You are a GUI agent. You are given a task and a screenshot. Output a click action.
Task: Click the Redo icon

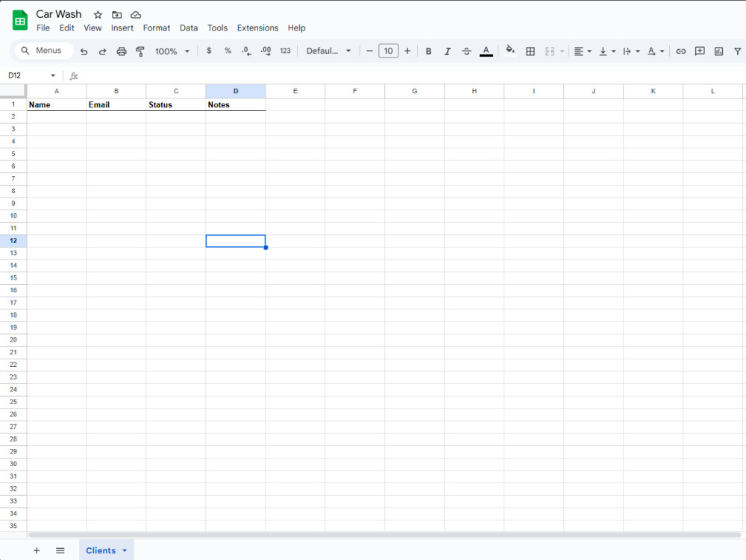[x=102, y=51]
